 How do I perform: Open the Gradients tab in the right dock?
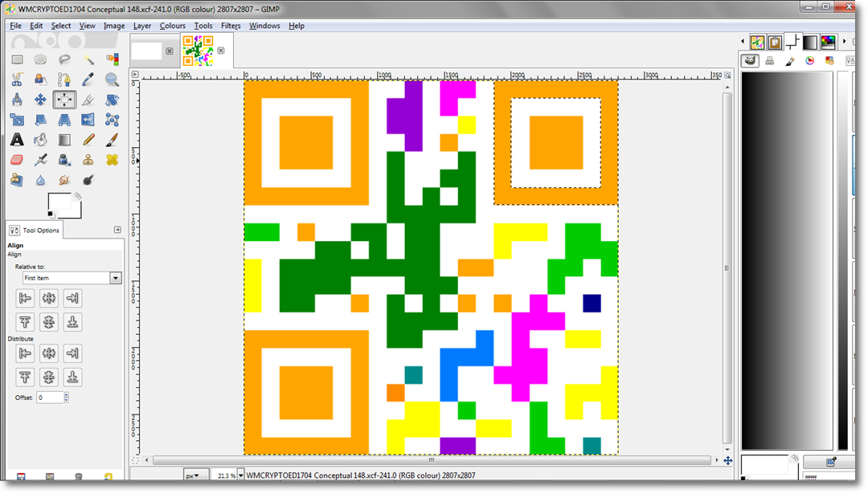tap(810, 42)
